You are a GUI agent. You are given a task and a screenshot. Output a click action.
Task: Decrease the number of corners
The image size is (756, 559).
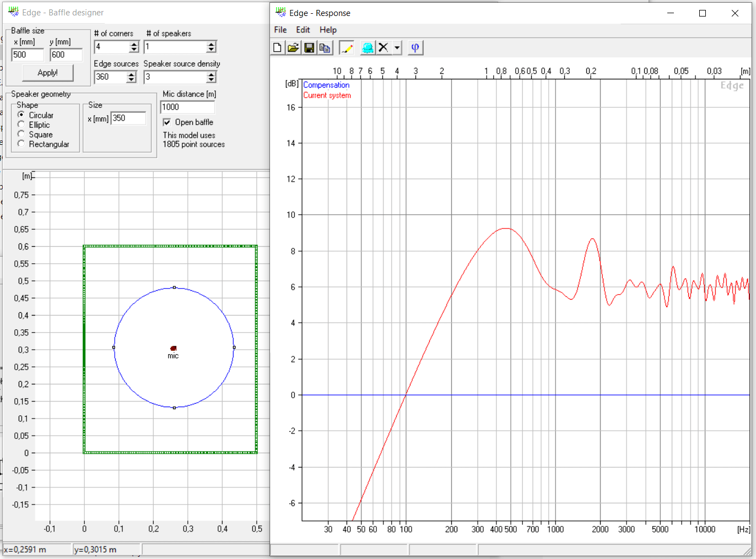click(x=134, y=50)
